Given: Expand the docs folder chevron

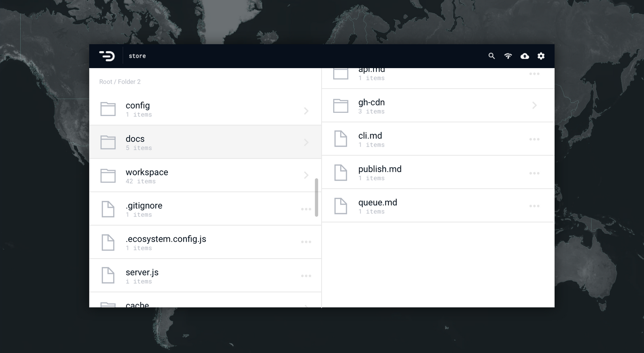Looking at the screenshot, I should point(306,142).
